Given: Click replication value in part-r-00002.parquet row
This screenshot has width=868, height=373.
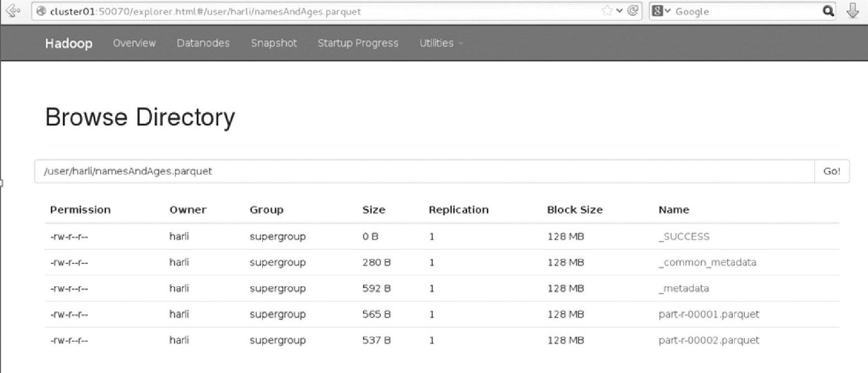Looking at the screenshot, I should coord(432,340).
